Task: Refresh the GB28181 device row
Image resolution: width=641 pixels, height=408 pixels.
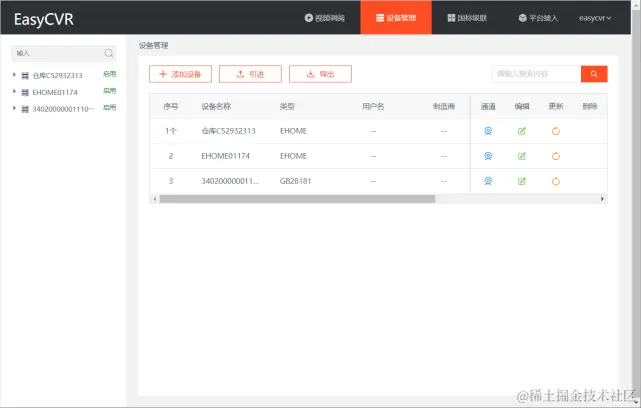Action: click(x=556, y=181)
